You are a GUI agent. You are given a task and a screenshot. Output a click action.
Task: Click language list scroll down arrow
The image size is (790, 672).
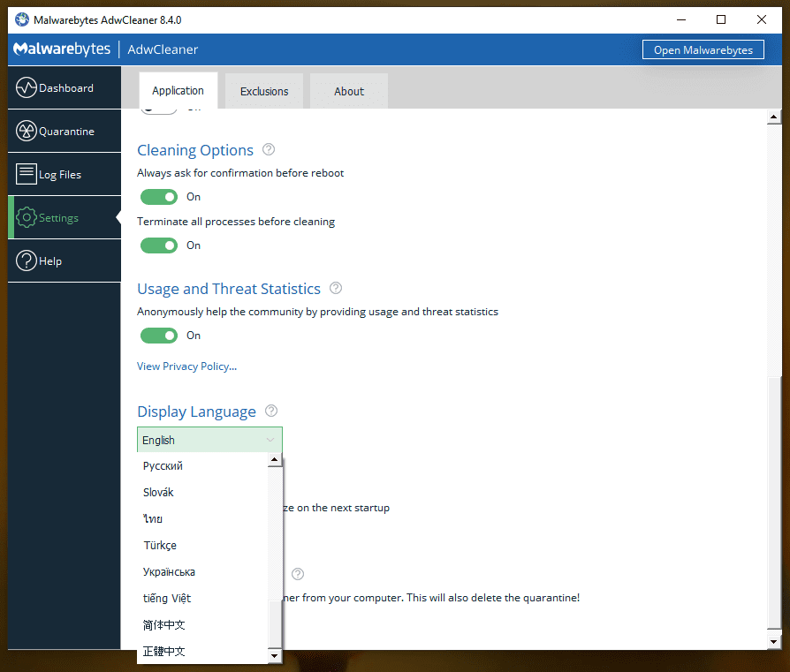pos(275,656)
